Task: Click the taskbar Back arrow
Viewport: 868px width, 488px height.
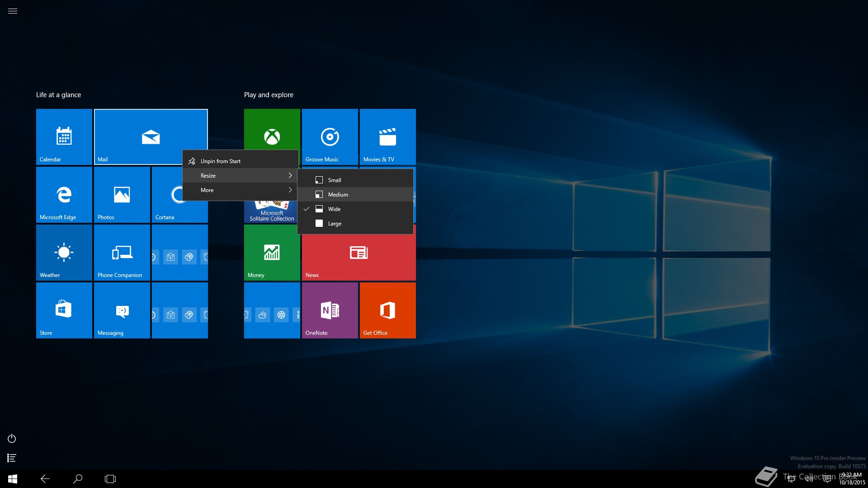Action: pyautogui.click(x=45, y=479)
